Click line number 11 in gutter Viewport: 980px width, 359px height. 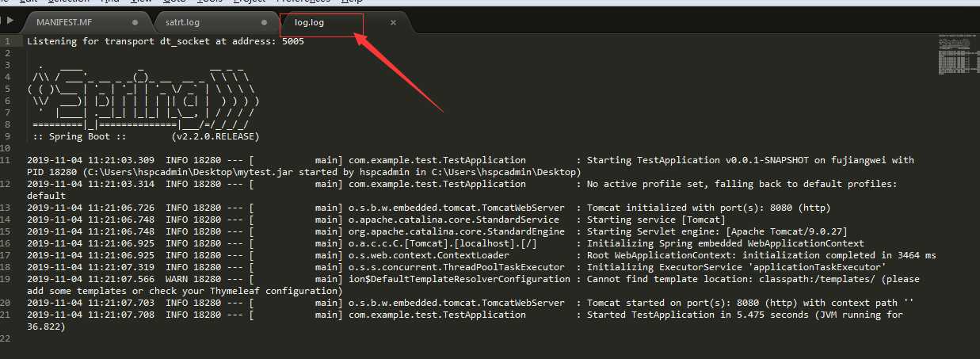click(x=6, y=160)
